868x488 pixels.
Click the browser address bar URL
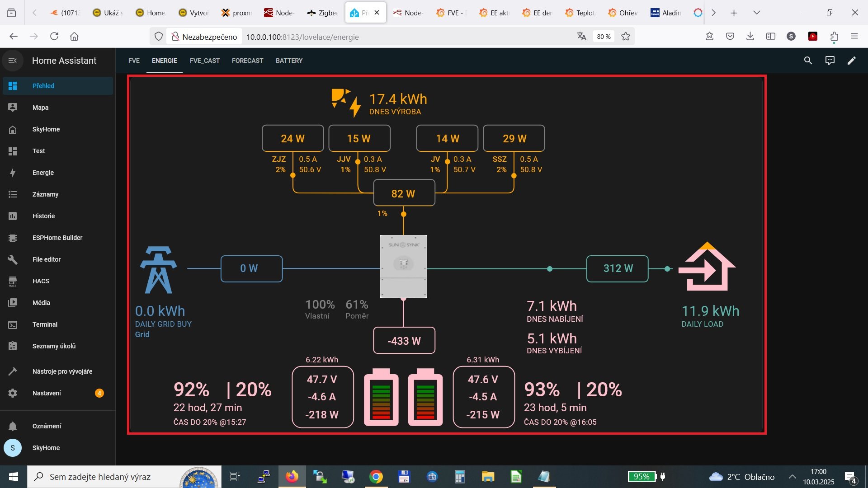302,37
